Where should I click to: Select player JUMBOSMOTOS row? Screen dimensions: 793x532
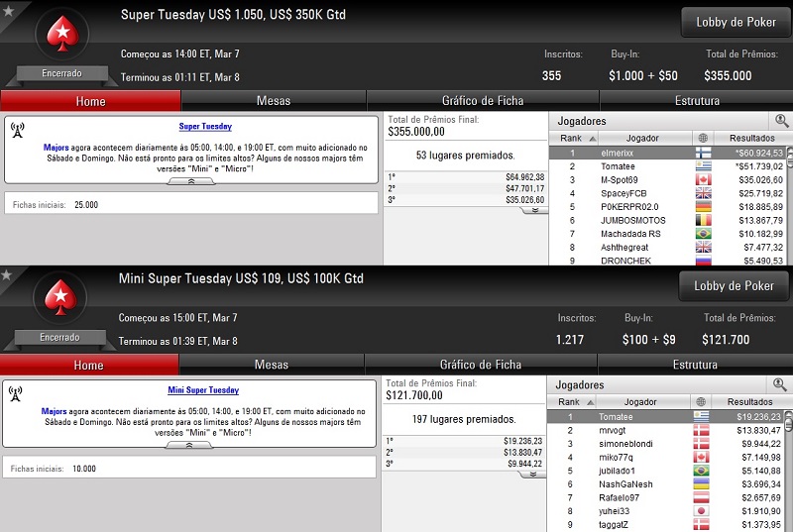(x=667, y=220)
